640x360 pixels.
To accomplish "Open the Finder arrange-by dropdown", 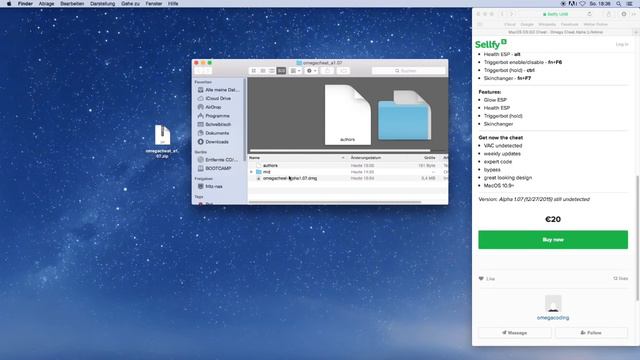I will pos(295,71).
